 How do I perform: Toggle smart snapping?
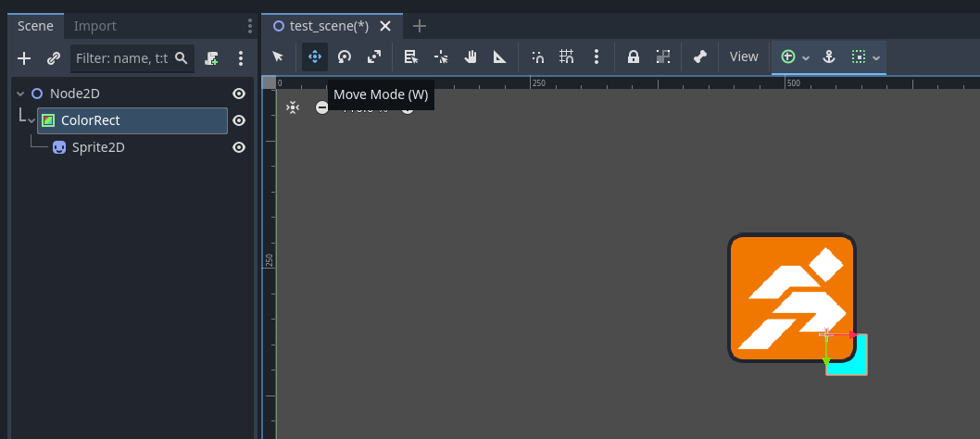537,56
